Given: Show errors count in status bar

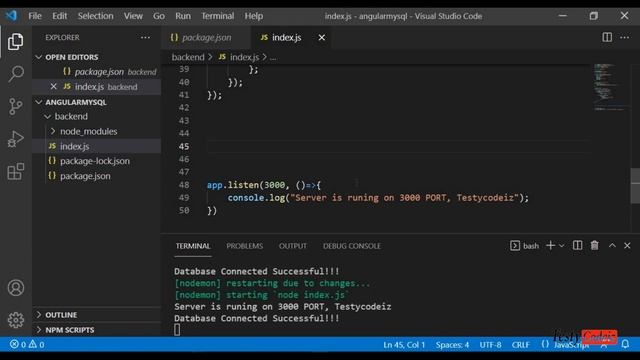Looking at the screenshot, I should (18, 344).
